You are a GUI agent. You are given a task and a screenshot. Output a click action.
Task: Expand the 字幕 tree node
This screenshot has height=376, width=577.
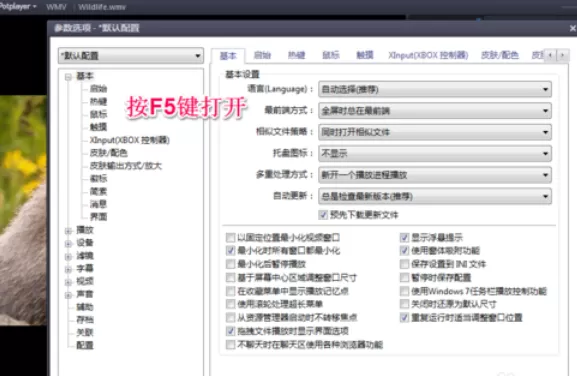click(x=68, y=269)
